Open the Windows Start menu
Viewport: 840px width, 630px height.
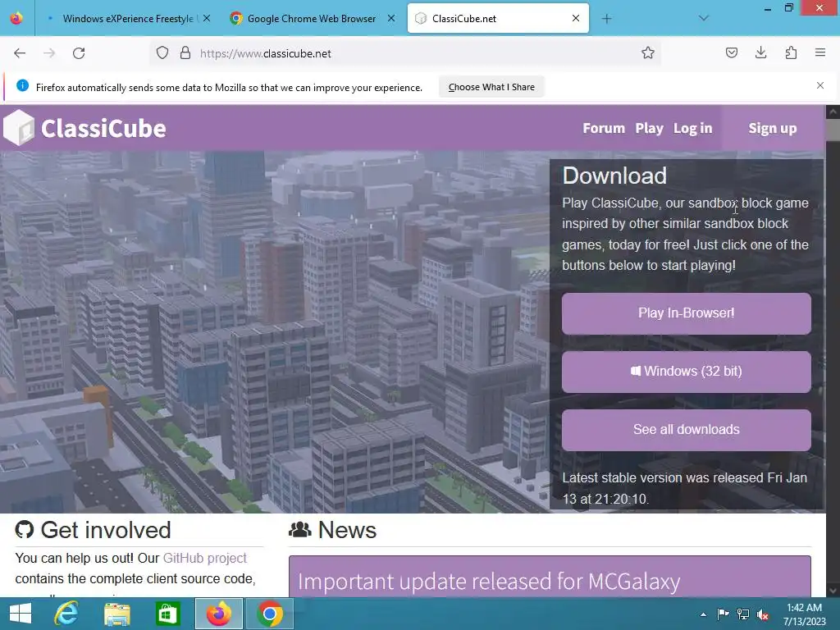21,614
